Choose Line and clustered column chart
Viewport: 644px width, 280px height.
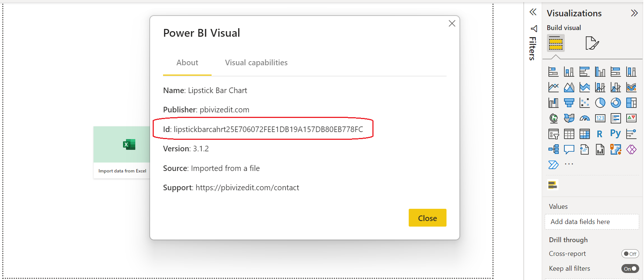[x=615, y=87]
